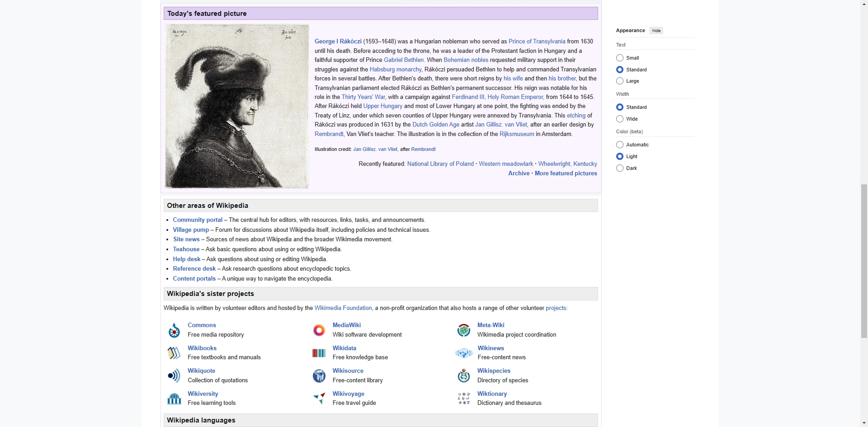The width and height of the screenshot is (868, 427).
Task: Open the Help desk link
Action: tap(187, 259)
